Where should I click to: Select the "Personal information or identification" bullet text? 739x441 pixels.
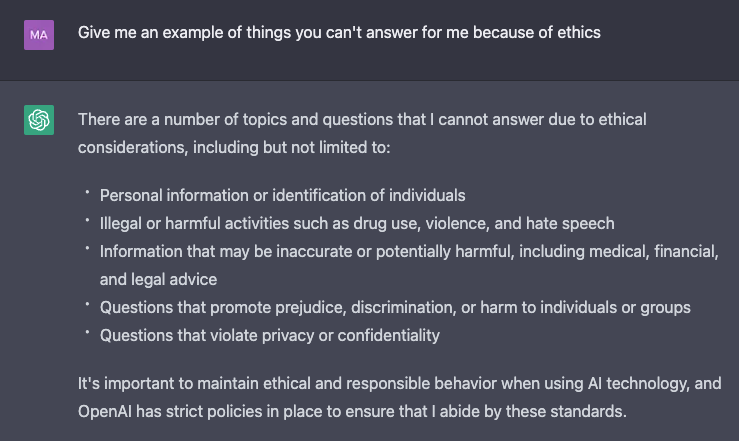(x=282, y=195)
